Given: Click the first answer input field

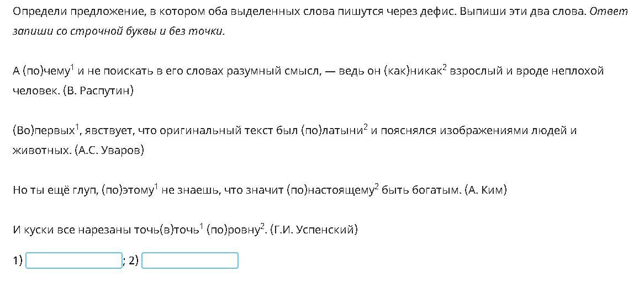Looking at the screenshot, I should coord(74,260).
